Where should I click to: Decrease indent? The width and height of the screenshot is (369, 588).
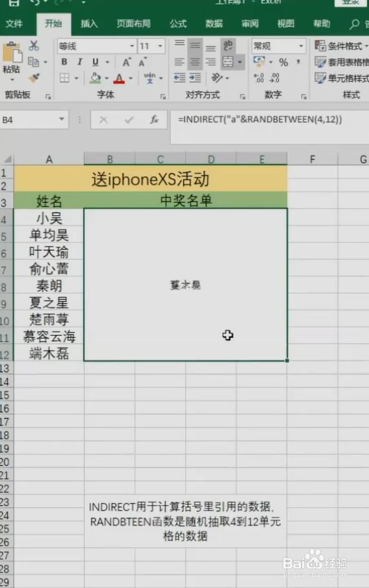179,78
